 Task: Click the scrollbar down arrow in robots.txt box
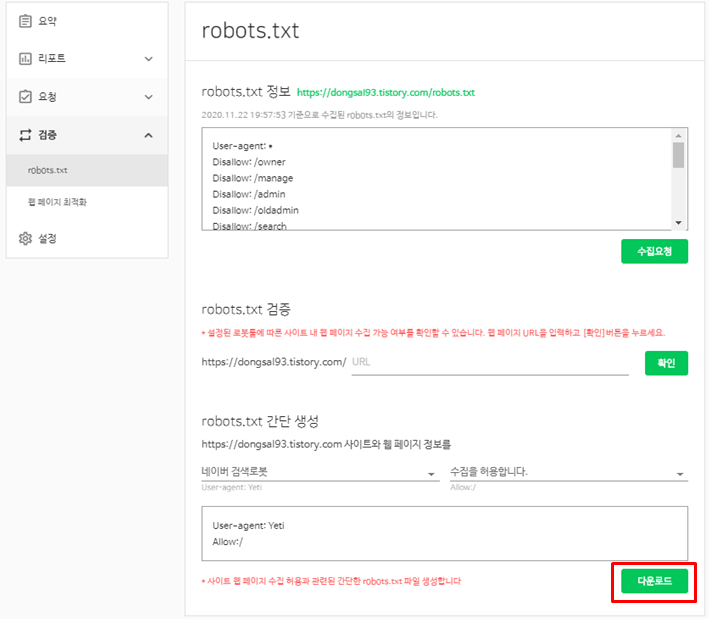(x=678, y=222)
